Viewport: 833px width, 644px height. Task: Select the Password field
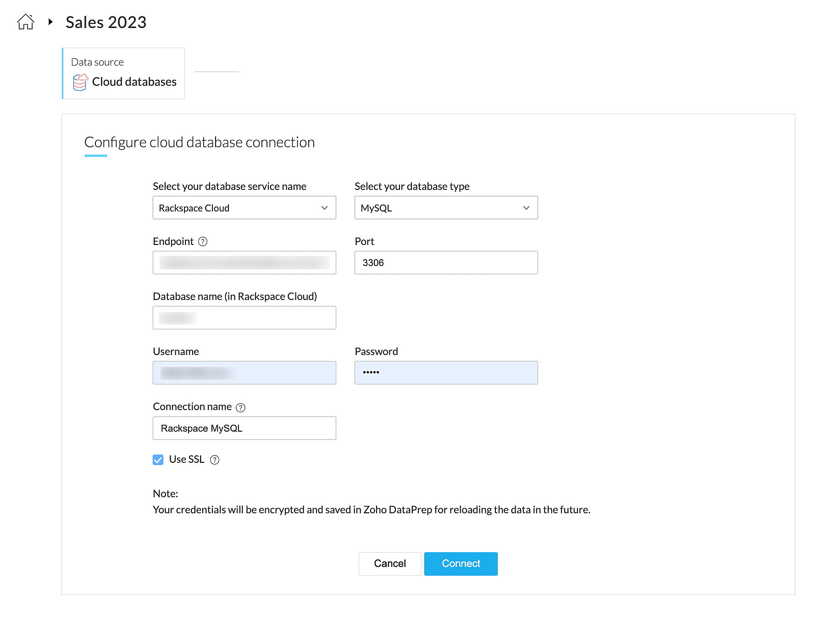[445, 373]
